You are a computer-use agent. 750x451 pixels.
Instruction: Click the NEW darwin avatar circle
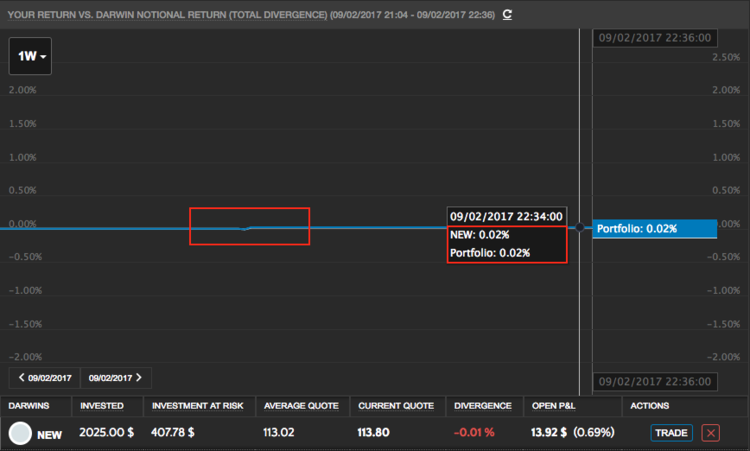19,433
